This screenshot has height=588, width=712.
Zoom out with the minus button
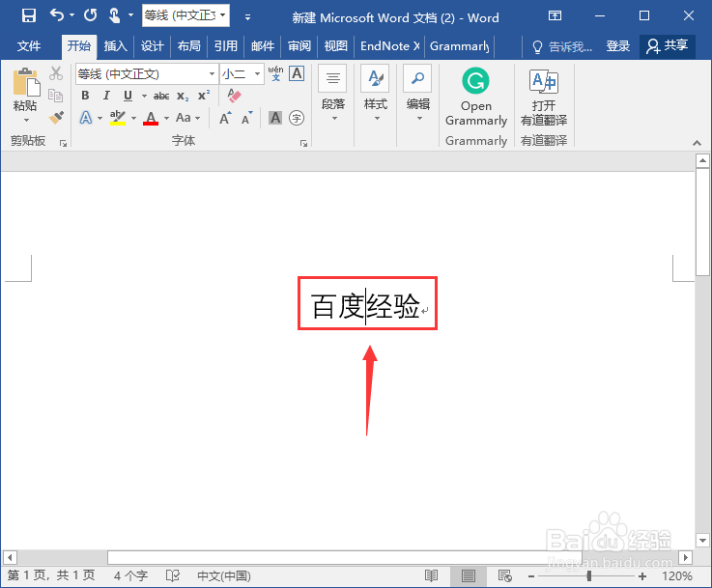tap(531, 576)
